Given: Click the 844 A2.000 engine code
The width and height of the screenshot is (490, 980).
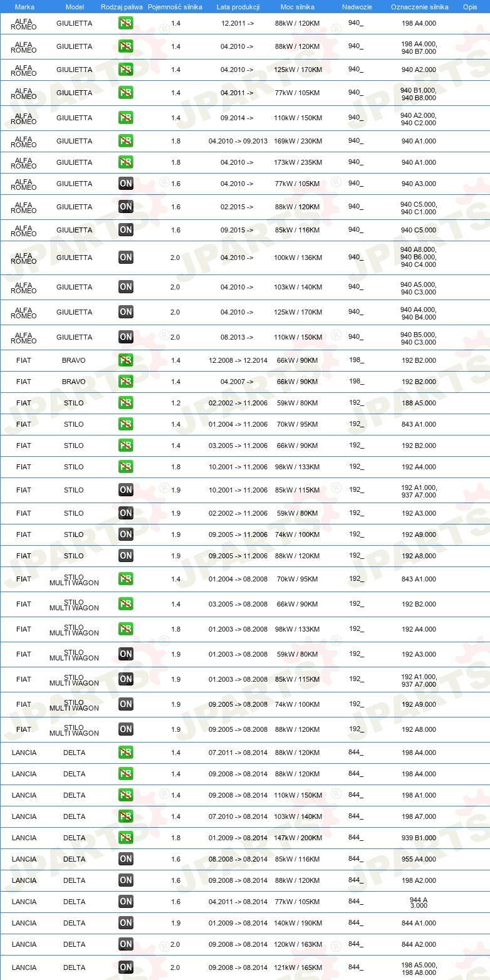Looking at the screenshot, I should point(419,944).
